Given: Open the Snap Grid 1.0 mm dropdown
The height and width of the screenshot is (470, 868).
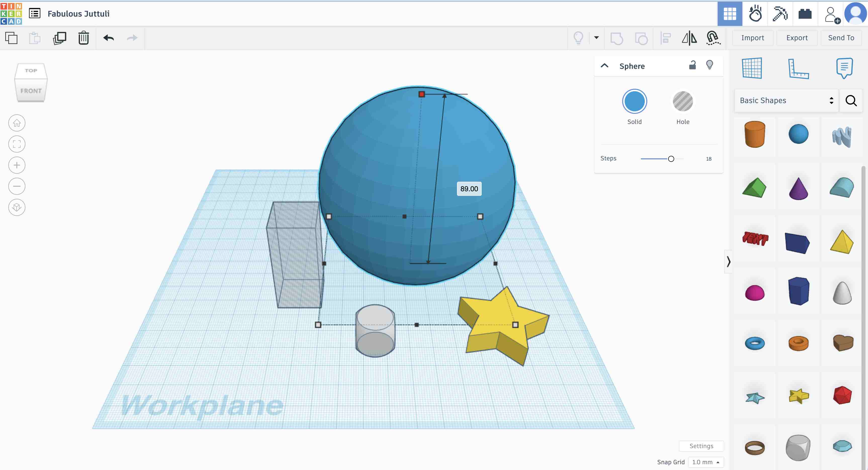Looking at the screenshot, I should [706, 462].
